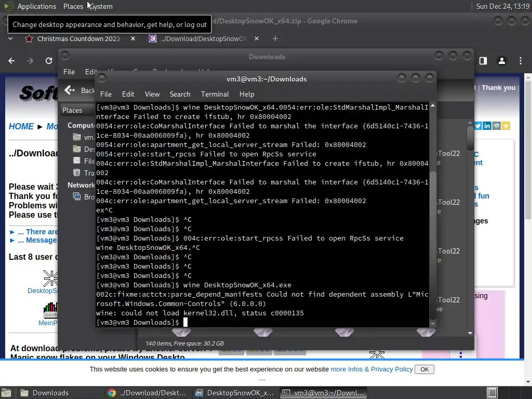532x399 pixels.
Task: Select Browse Network entry in sidebar
Action: pos(84,197)
